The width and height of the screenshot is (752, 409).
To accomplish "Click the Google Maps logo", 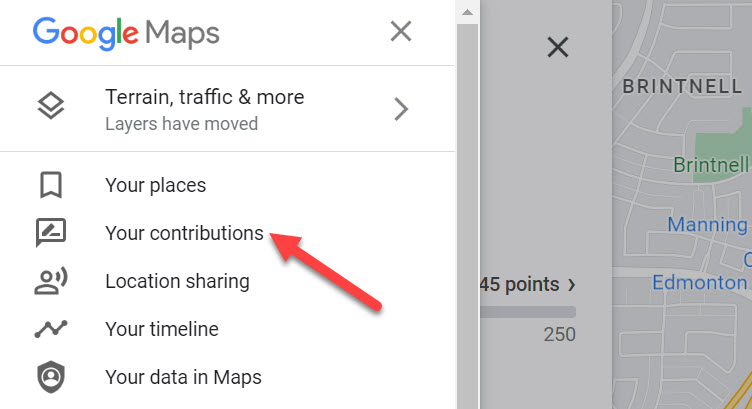I will pos(126,34).
